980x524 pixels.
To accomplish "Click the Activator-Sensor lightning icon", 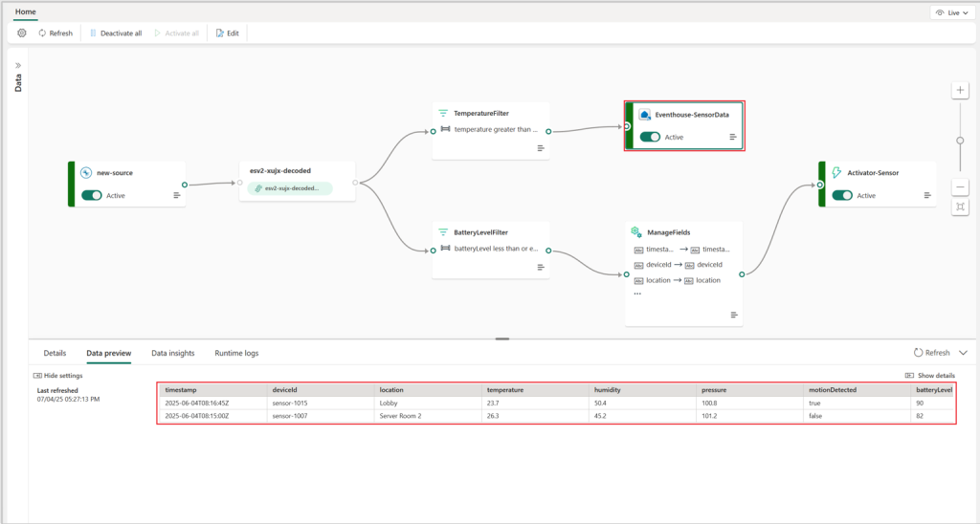I will pyautogui.click(x=836, y=173).
